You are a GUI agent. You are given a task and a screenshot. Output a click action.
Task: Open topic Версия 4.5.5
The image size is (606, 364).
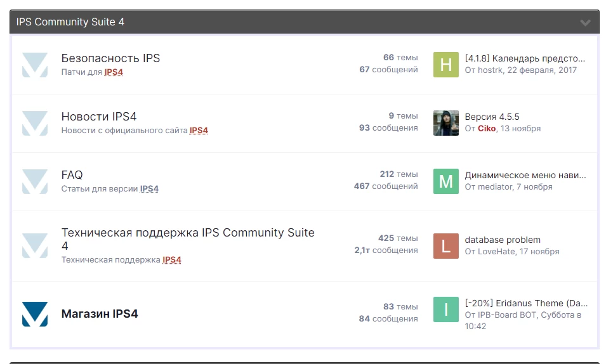tap(492, 117)
